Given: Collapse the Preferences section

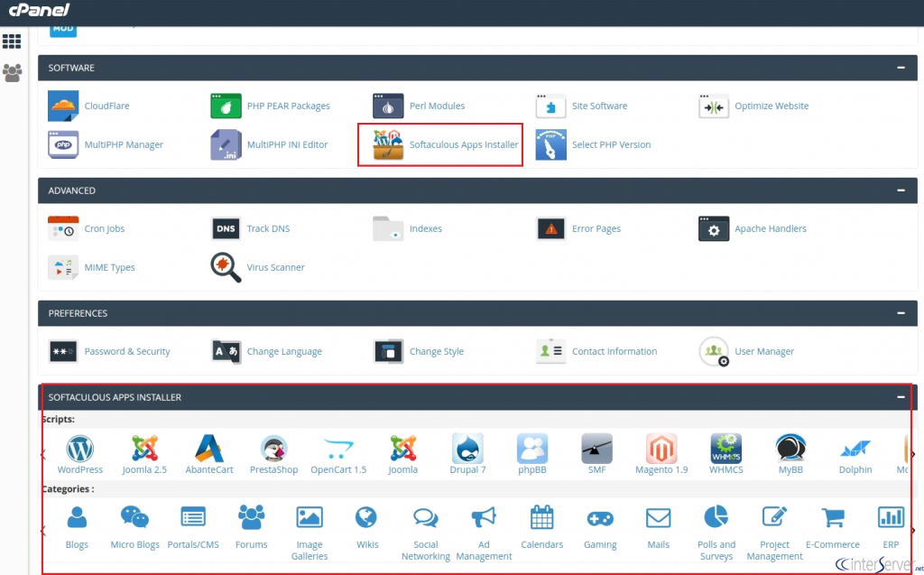Looking at the screenshot, I should (901, 313).
